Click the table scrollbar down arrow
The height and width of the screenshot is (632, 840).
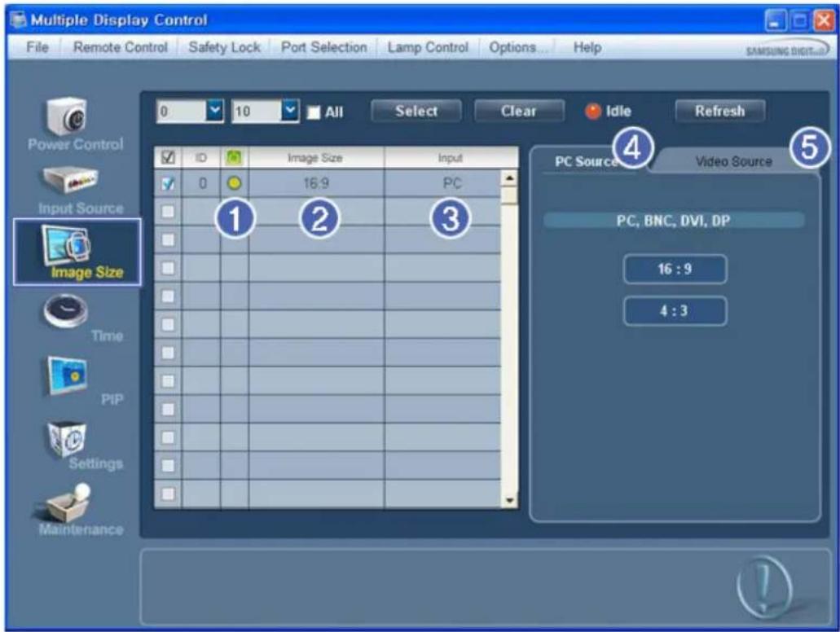coord(509,501)
